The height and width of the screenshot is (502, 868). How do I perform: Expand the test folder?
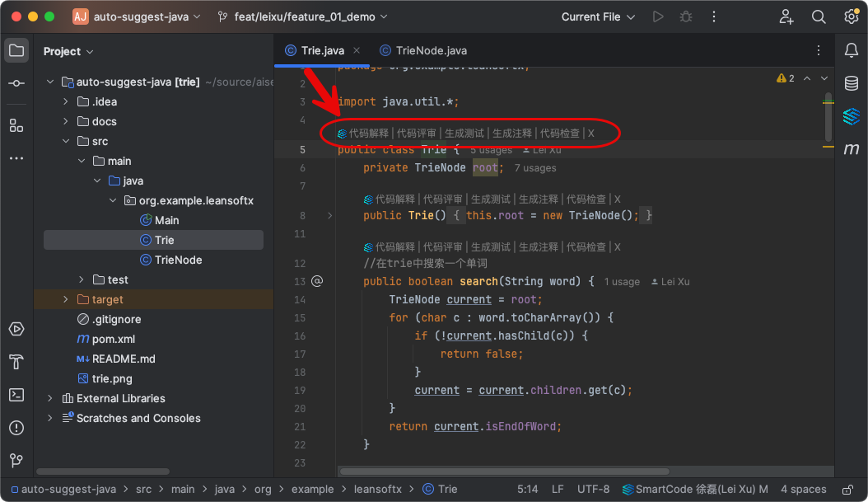82,279
